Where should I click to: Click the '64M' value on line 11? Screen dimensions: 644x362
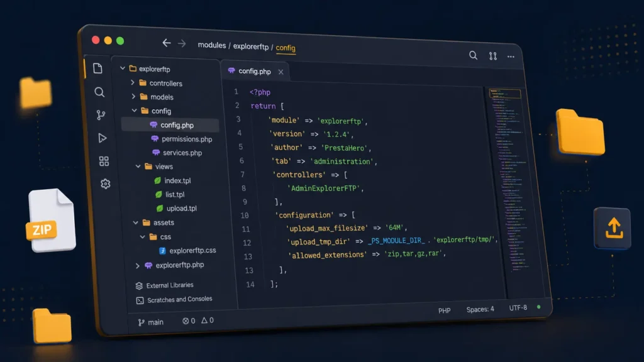(x=394, y=228)
